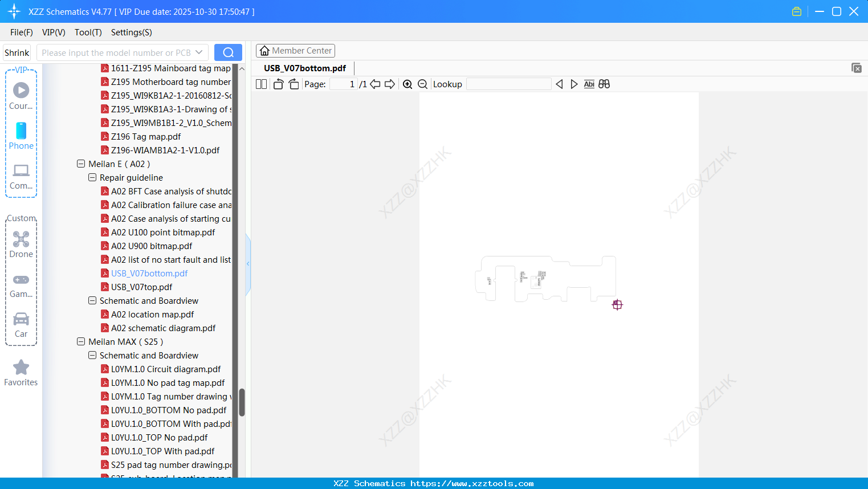Open L0YM.1.0 Circuit diagram.pdf
868x489 pixels.
tap(166, 369)
